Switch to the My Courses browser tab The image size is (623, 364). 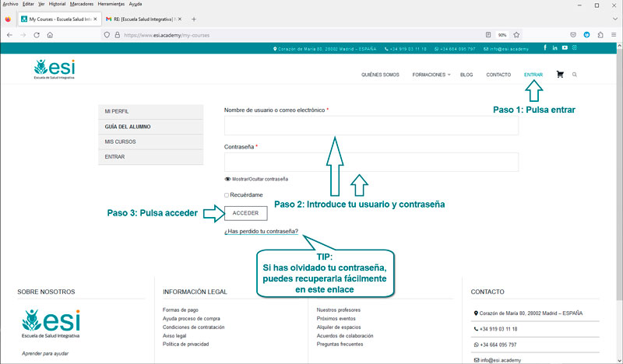[59, 19]
